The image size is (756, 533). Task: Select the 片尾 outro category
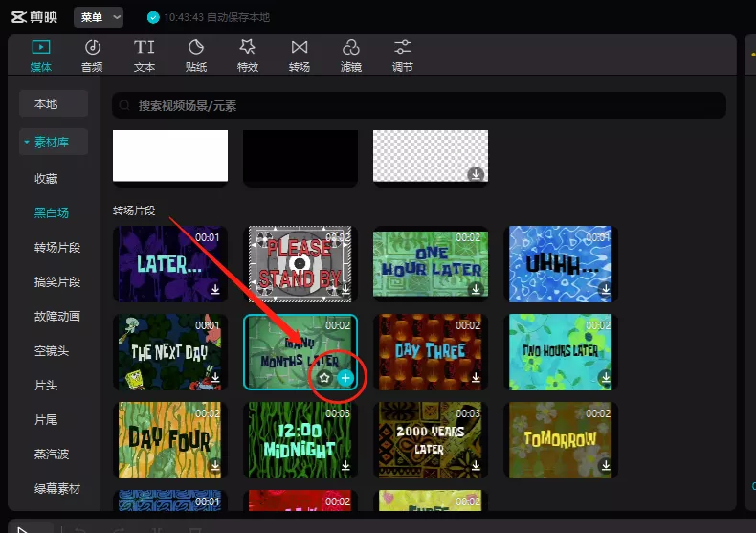pos(46,420)
